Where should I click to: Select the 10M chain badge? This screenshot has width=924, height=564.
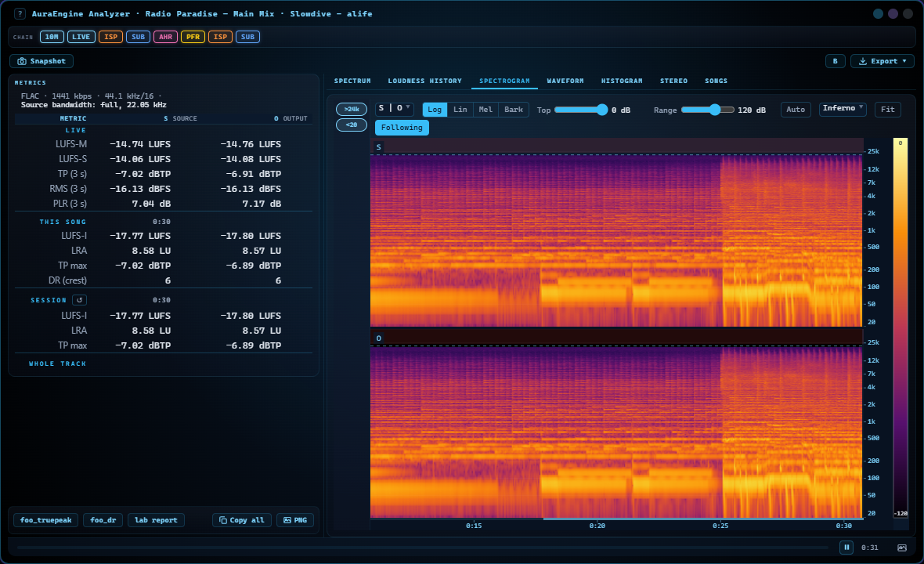click(x=52, y=37)
